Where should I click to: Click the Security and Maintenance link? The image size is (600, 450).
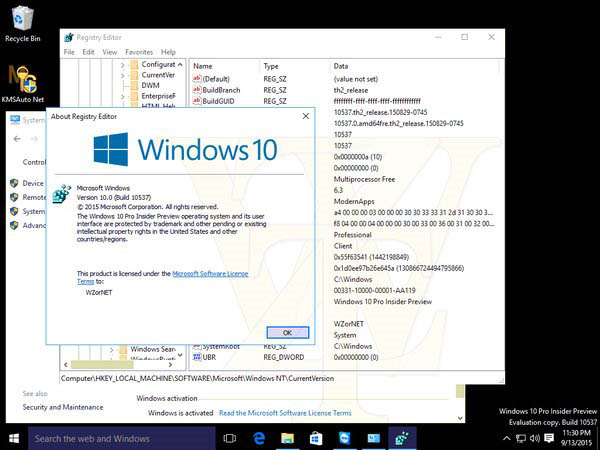[63, 407]
